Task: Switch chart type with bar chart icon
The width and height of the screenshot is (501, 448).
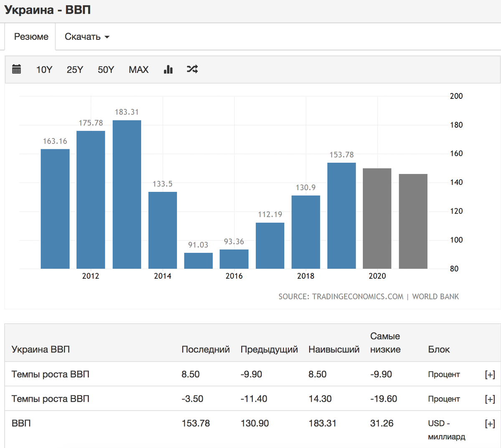Action: pyautogui.click(x=168, y=69)
